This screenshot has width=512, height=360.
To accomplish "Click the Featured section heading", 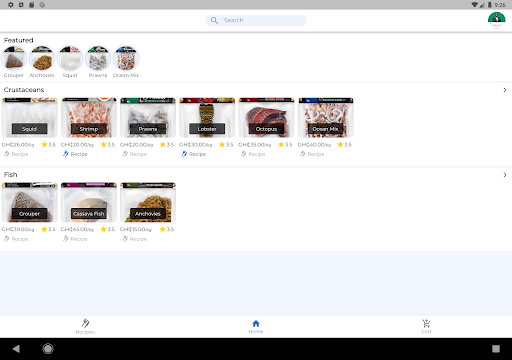I will 18,40.
